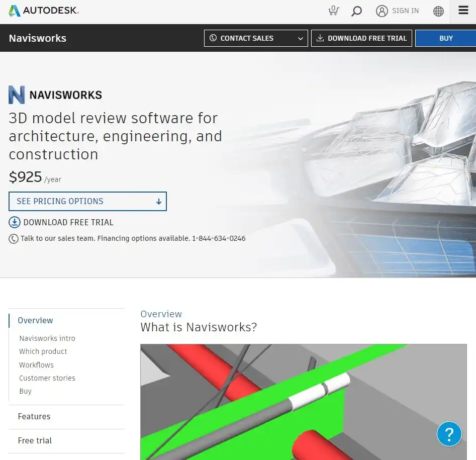
Task: Open Workflows in sidebar
Action: pyautogui.click(x=36, y=364)
